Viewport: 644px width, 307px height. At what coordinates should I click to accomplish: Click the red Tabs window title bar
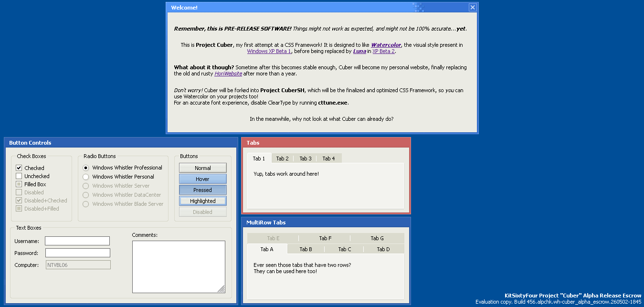point(326,143)
